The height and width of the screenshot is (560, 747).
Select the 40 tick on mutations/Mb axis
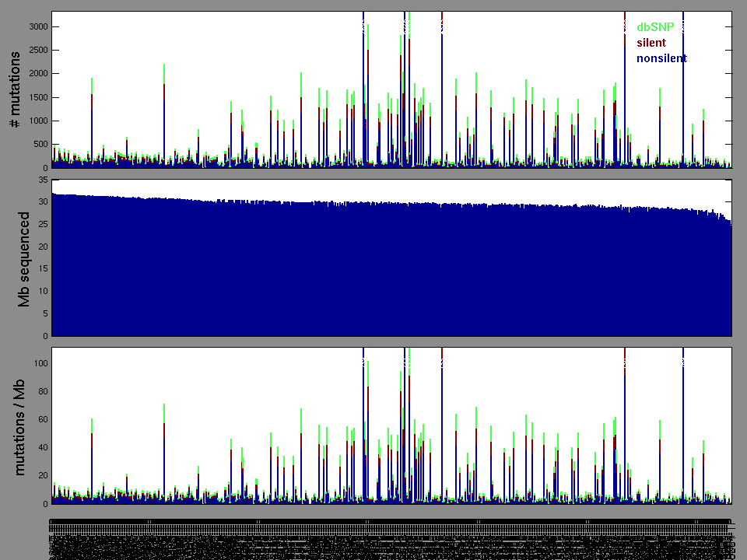[41, 448]
